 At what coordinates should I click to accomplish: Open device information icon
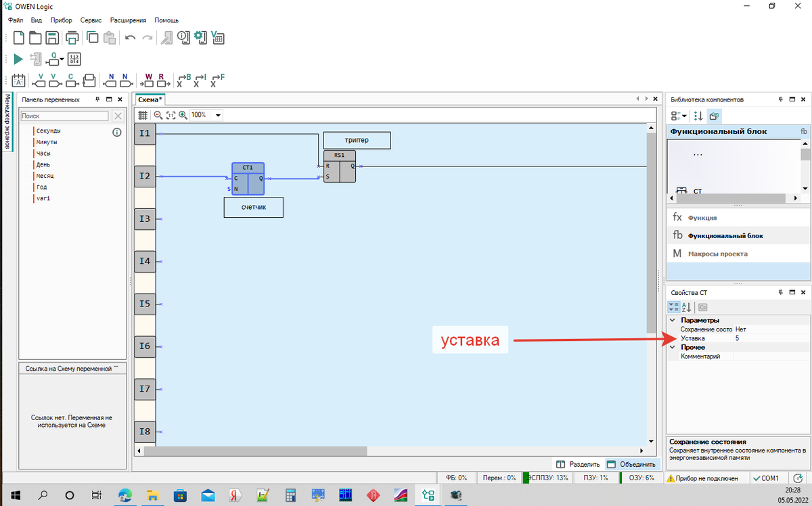[x=184, y=37]
